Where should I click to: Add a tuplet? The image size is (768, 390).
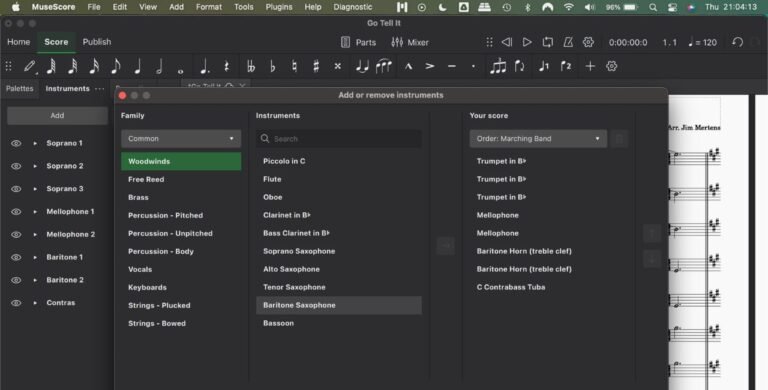coord(498,66)
